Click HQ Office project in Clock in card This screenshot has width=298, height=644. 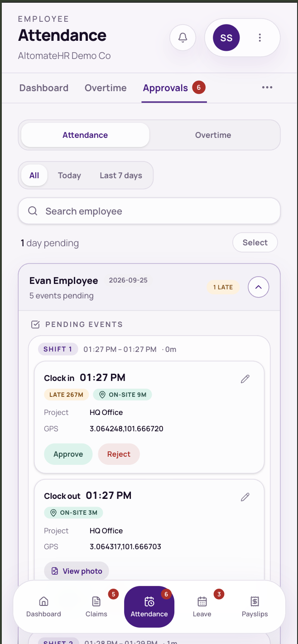106,412
